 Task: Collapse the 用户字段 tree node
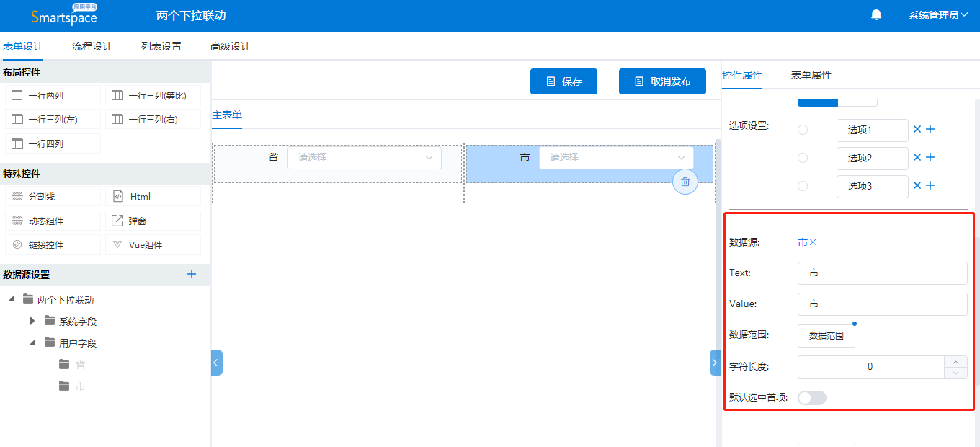[32, 342]
